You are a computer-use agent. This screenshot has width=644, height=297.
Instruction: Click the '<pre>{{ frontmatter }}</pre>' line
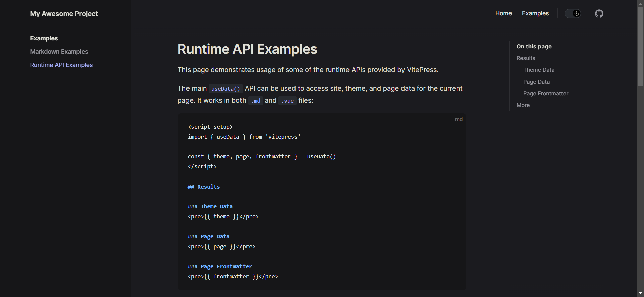click(x=233, y=276)
